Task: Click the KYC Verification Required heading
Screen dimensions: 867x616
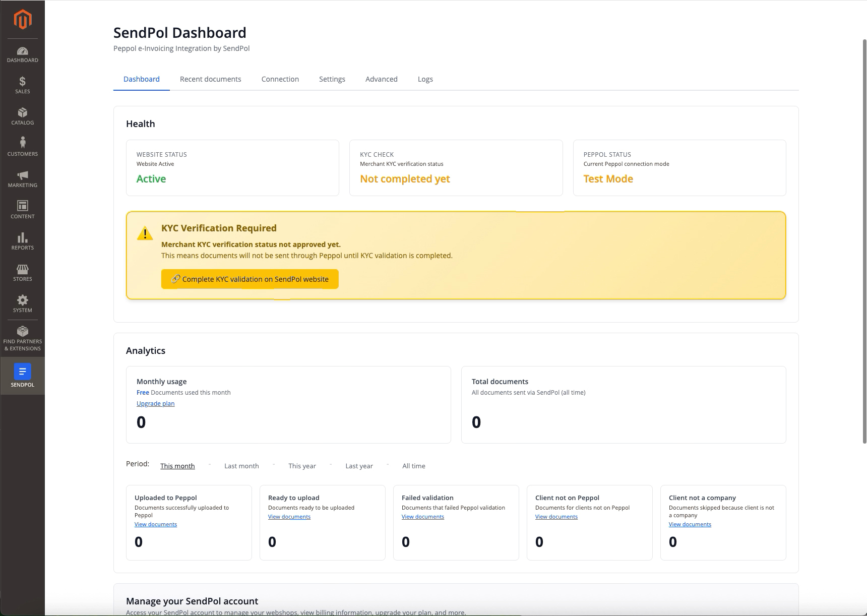Action: [x=219, y=228]
